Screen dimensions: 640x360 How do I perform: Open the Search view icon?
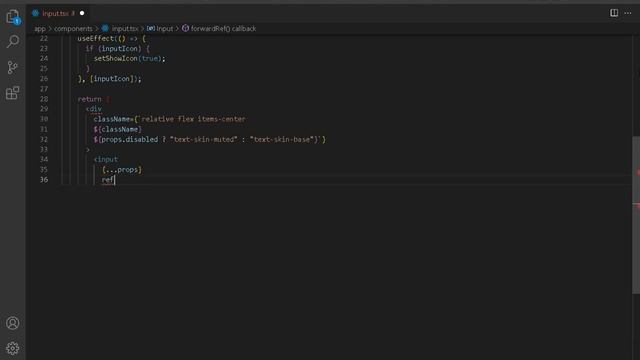pos(13,41)
